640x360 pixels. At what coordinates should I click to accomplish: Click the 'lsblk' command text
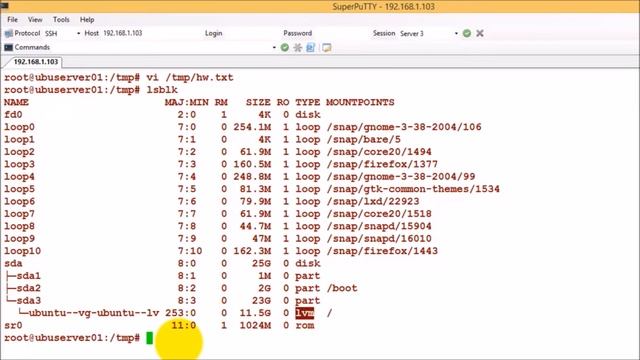pyautogui.click(x=162, y=90)
